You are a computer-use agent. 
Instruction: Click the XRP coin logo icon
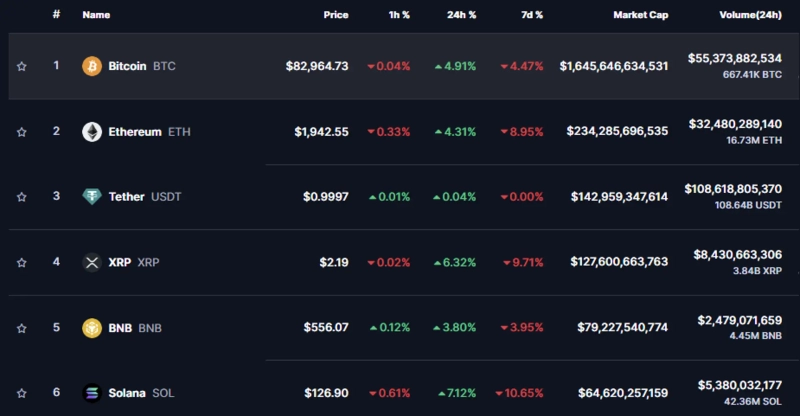pyautogui.click(x=92, y=262)
